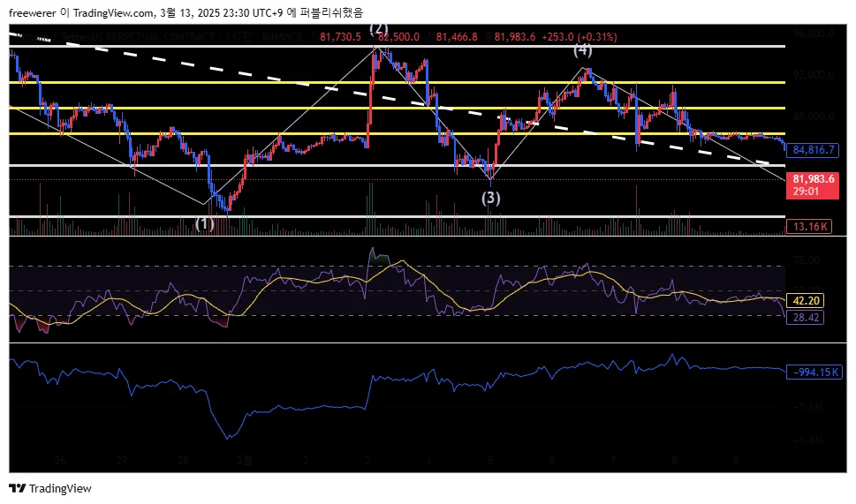Click the 75.00 RSI axis label
This screenshot has height=504, width=856.
point(806,260)
